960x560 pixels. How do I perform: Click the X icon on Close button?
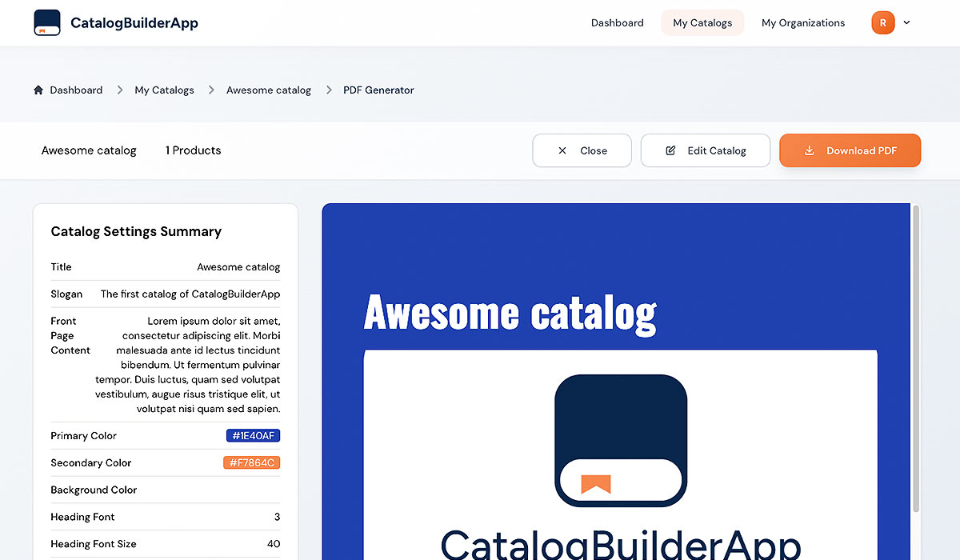[x=562, y=150]
